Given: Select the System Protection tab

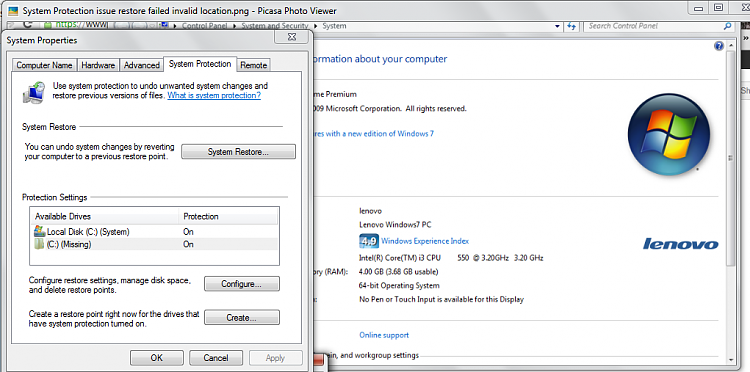Looking at the screenshot, I should (200, 64).
